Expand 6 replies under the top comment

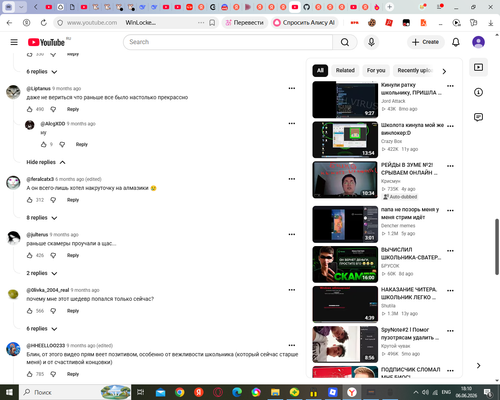(42, 72)
